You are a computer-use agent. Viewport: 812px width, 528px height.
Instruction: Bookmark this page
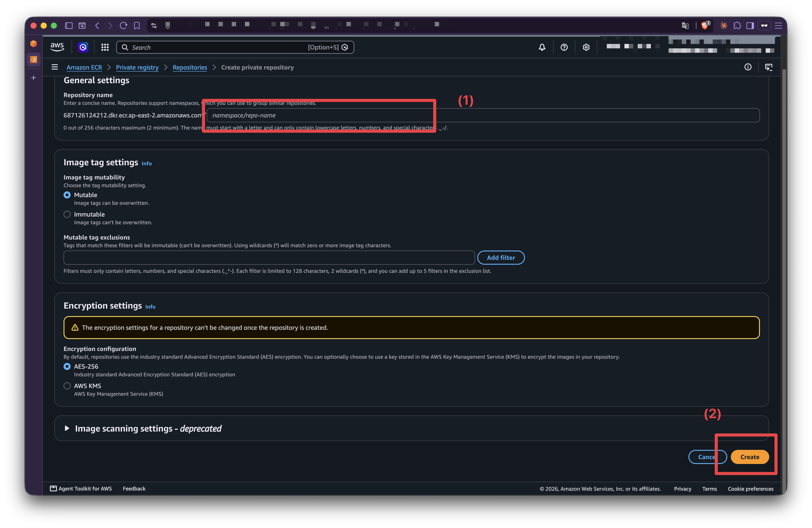137,26
